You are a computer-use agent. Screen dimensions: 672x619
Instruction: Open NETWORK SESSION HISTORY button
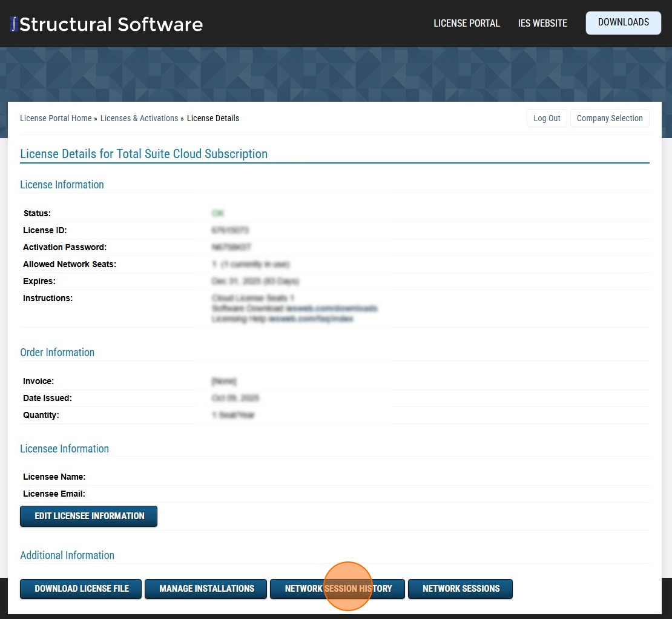coord(338,589)
